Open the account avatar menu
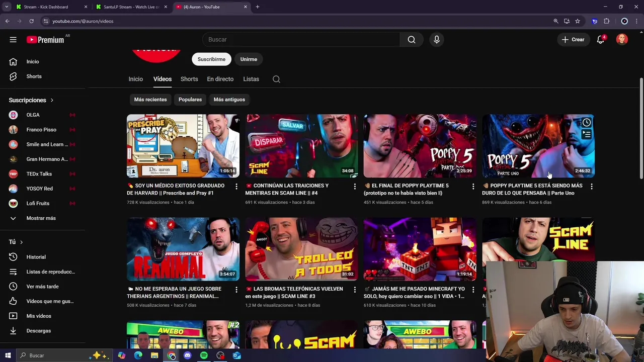The image size is (644, 362). 622,39
